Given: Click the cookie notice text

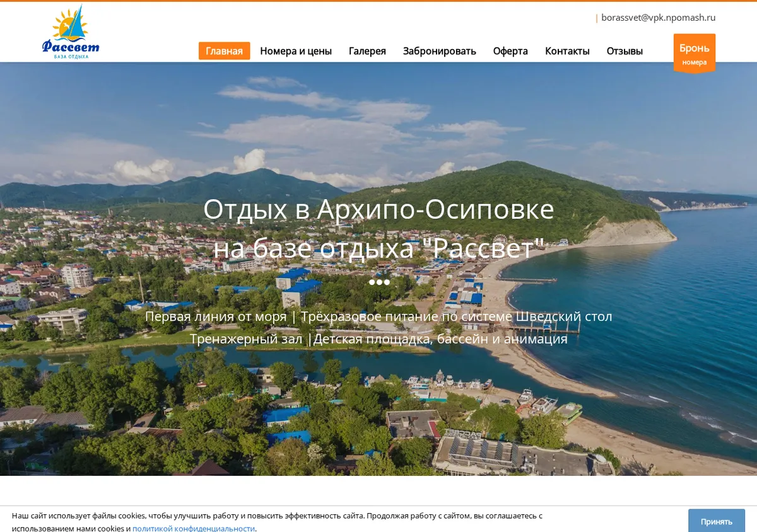Looking at the screenshot, I should pos(277,521).
